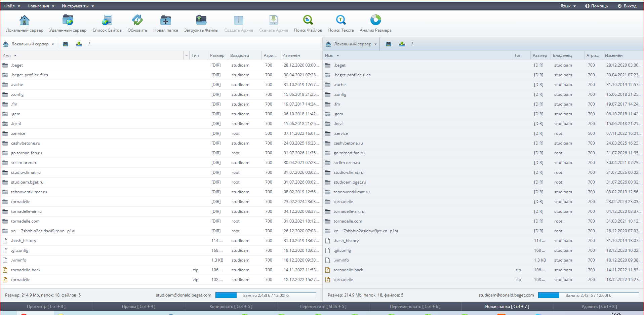Go up one directory in the left panel
The image size is (644, 315).
click(79, 44)
